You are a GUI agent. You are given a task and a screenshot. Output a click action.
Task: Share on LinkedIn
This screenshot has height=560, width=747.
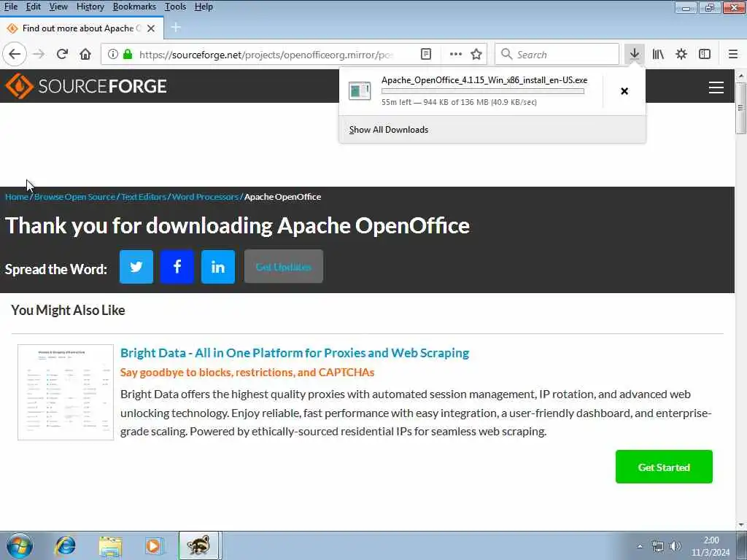click(218, 267)
